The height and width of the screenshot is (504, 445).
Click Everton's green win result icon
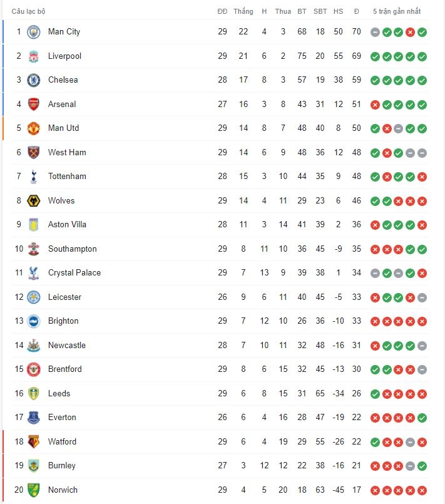click(x=422, y=418)
